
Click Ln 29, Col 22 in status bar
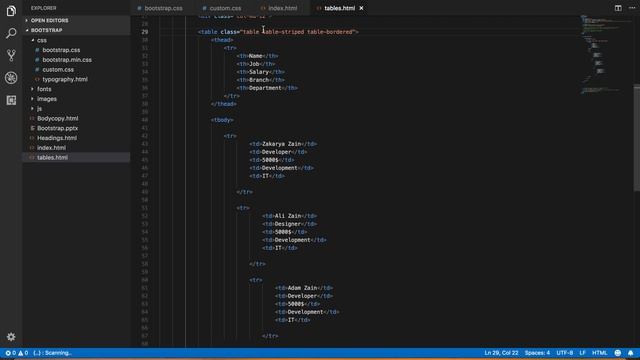[501, 353]
